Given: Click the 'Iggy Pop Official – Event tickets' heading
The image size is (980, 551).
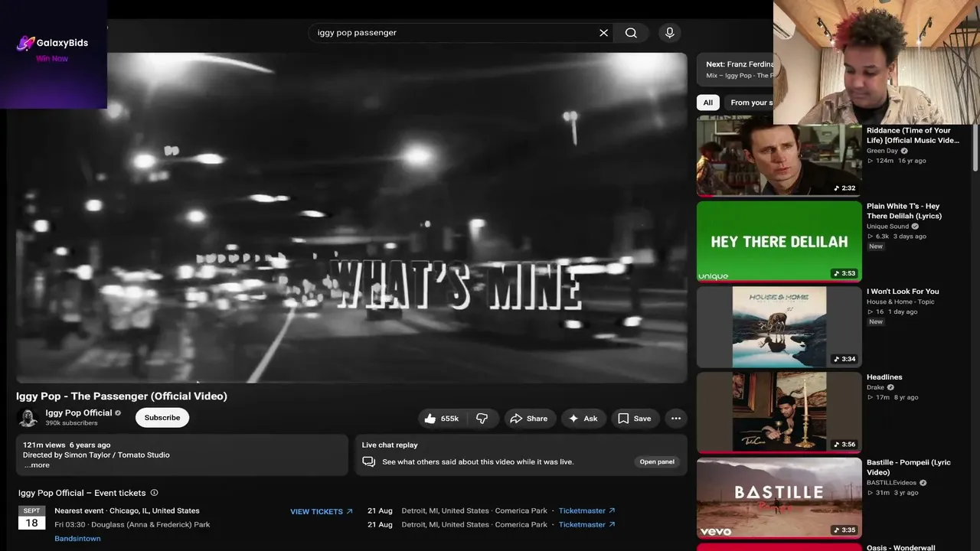Looking at the screenshot, I should [x=82, y=493].
